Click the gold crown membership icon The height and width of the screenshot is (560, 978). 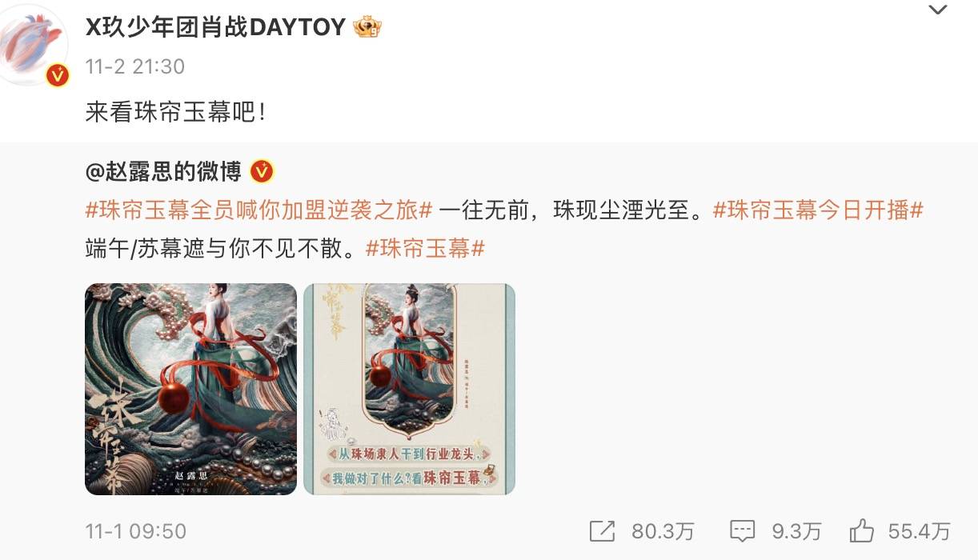[367, 27]
